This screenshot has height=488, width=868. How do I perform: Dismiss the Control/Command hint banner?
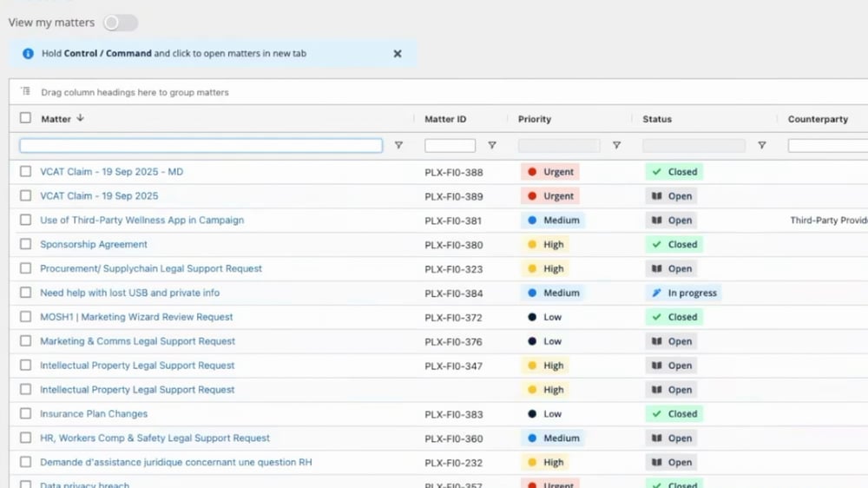(398, 54)
